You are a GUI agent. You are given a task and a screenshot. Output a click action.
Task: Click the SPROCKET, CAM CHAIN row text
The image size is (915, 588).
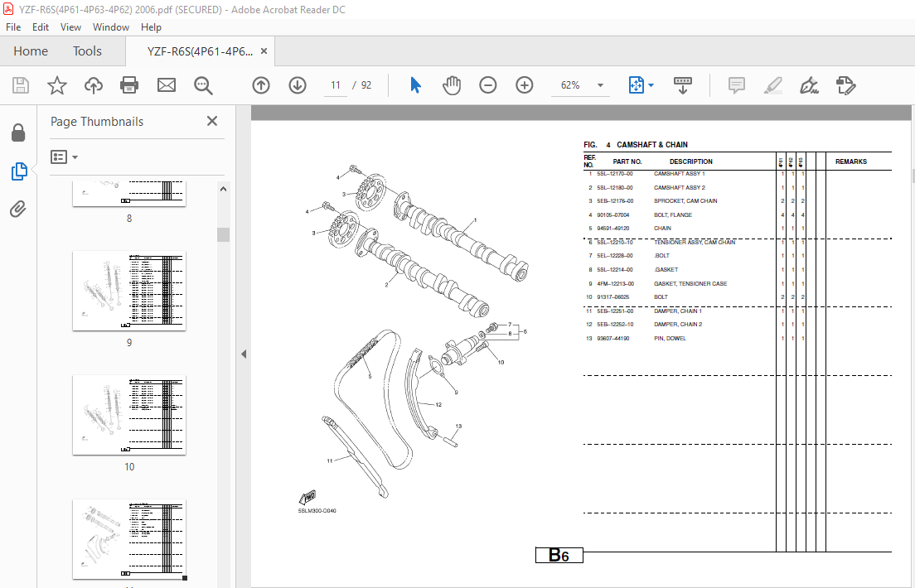[x=685, y=201]
